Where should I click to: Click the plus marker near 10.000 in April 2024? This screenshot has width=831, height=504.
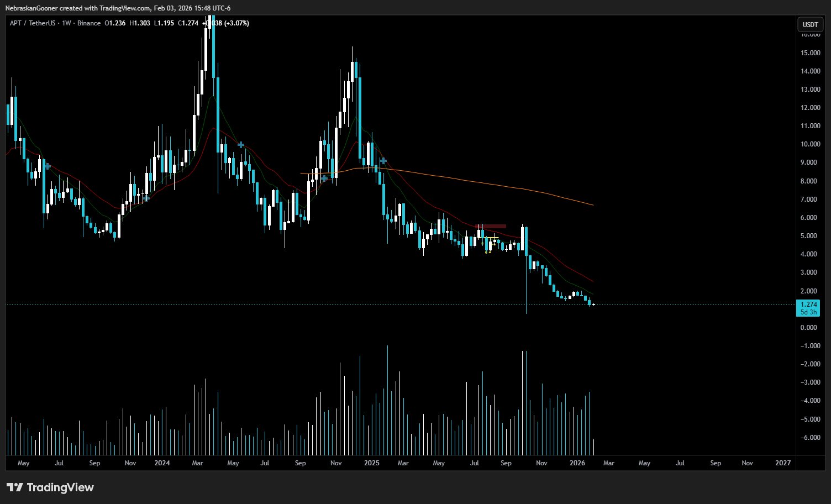(241, 145)
